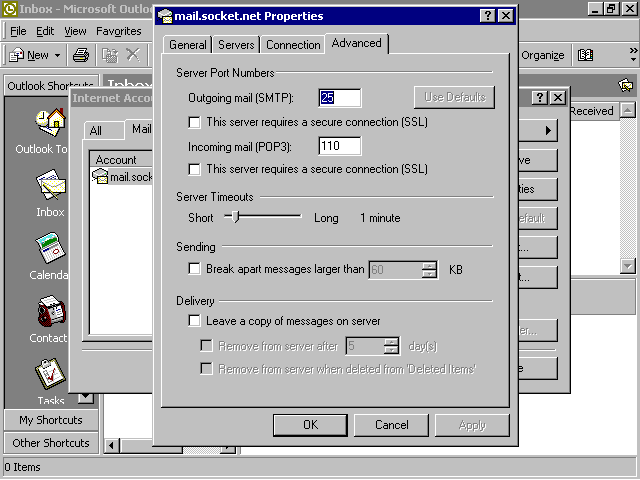Toggle Remove when deleted from Deleted Items
Image resolution: width=640 pixels, height=480 pixels.
click(207, 369)
